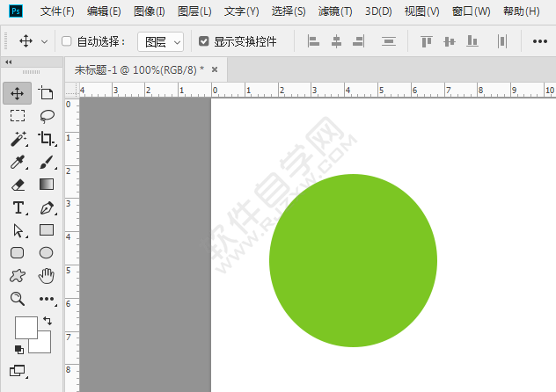Distribute layers vertically button
This screenshot has height=392, width=556.
pos(389,41)
